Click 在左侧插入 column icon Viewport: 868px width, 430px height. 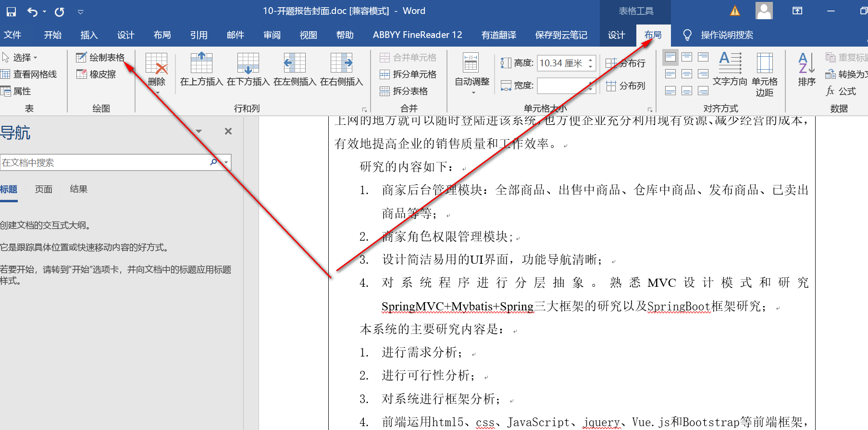click(295, 63)
